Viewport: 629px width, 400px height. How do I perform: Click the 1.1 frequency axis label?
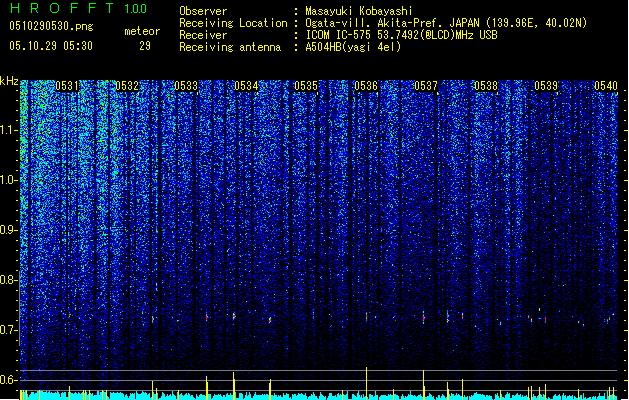(x=8, y=130)
